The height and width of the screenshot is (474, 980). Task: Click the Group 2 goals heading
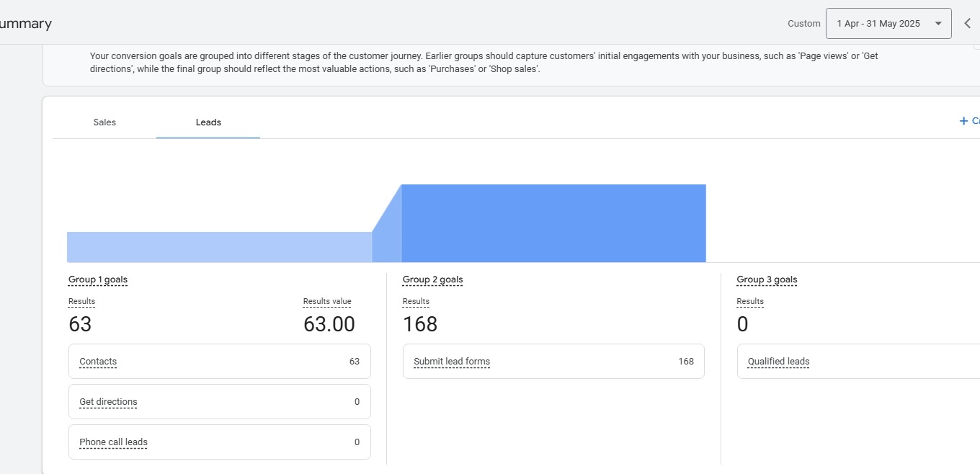[432, 280]
